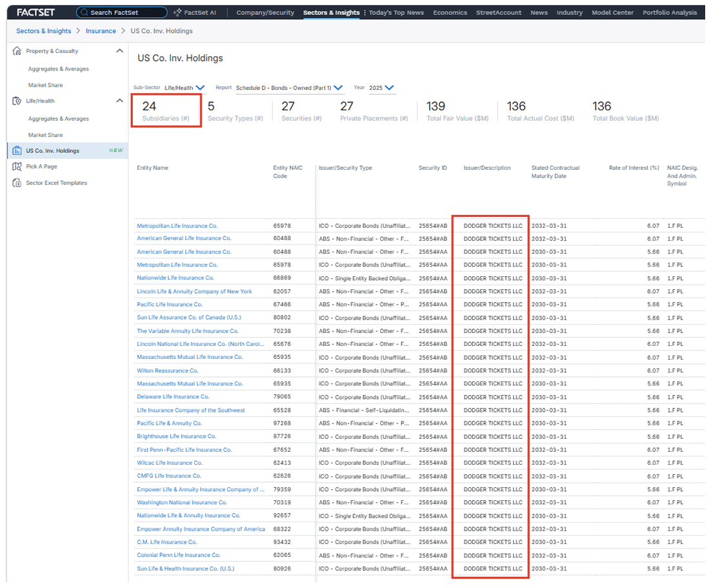The width and height of the screenshot is (711, 588).
Task: Open CMFG Life Insurance Co. link
Action: (169, 476)
